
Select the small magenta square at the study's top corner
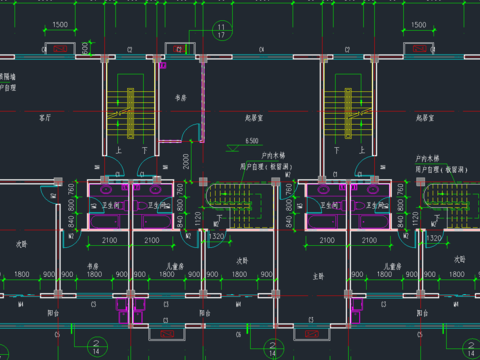(x=162, y=65)
